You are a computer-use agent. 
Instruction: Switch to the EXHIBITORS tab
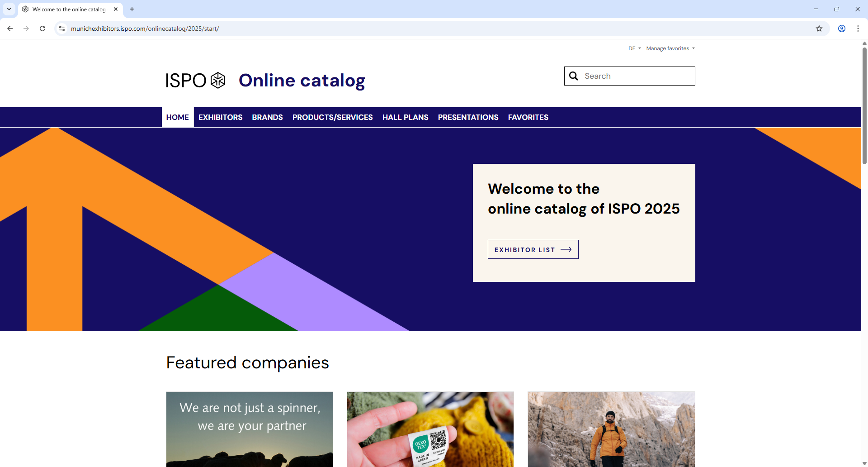220,117
